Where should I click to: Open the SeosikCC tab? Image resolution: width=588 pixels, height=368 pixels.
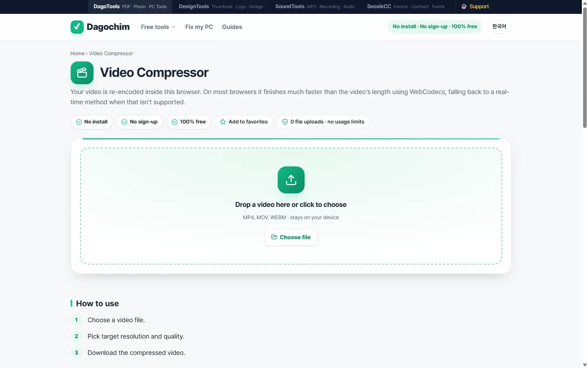click(406, 7)
